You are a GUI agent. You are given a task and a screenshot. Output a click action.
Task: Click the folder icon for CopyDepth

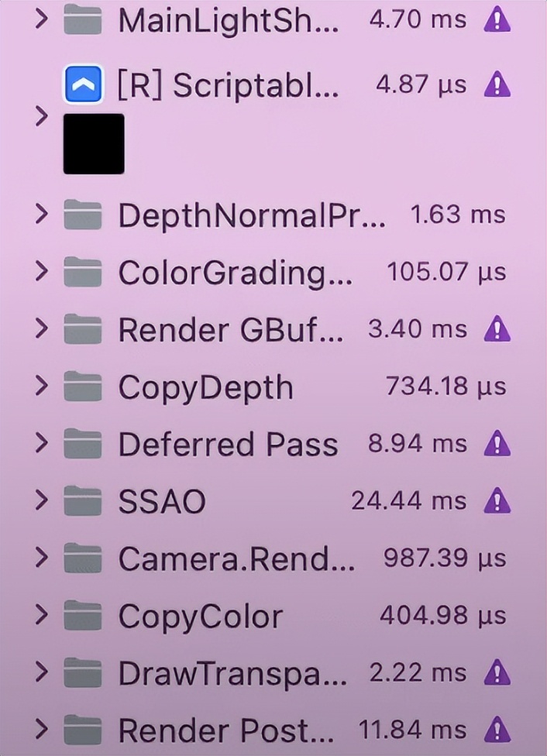click(x=83, y=387)
